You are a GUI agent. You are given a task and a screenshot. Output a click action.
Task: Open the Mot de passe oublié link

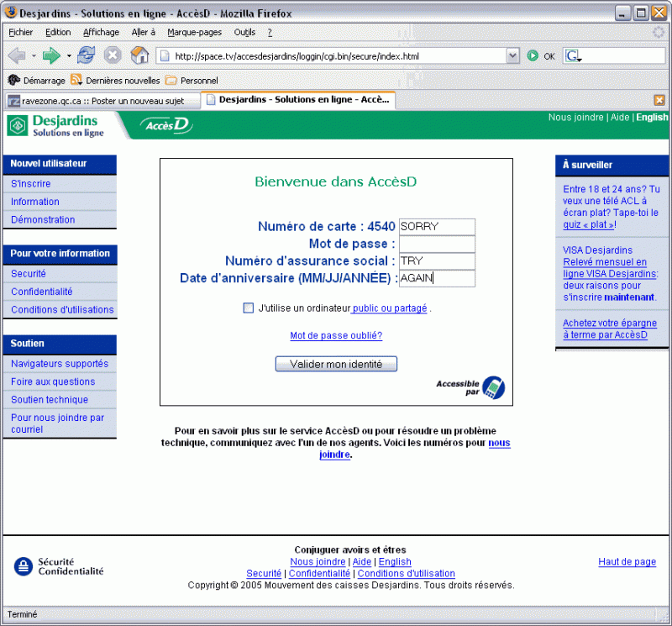336,335
